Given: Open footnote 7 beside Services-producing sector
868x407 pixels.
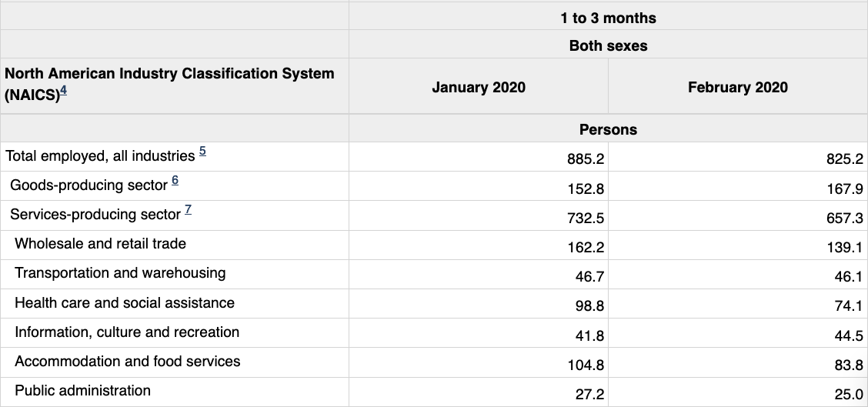Looking at the screenshot, I should [x=189, y=210].
